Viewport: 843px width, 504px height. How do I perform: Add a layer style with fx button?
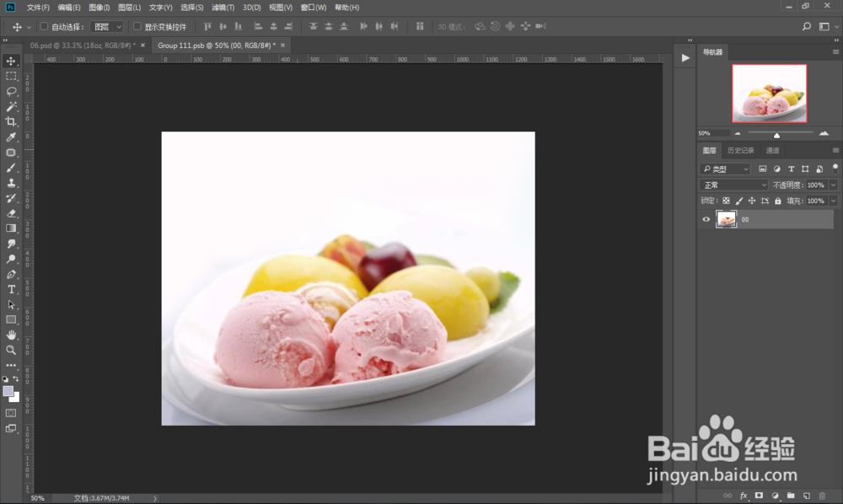point(744,496)
